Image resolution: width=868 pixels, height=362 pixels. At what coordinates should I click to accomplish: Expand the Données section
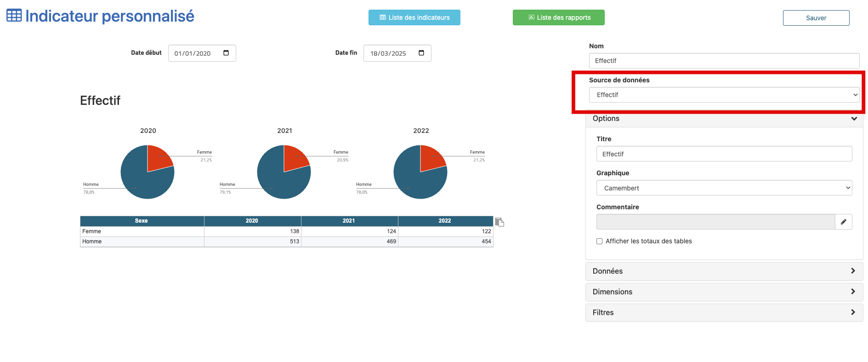point(724,271)
